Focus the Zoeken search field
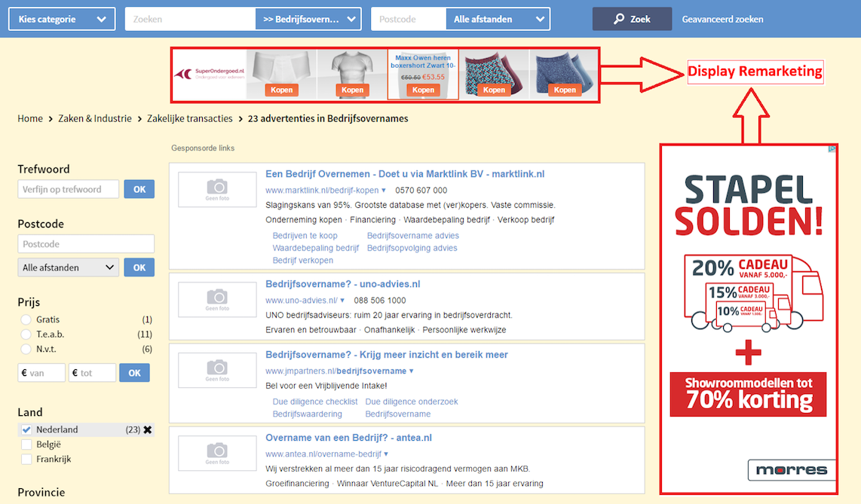This screenshot has width=861, height=504. pyautogui.click(x=191, y=19)
